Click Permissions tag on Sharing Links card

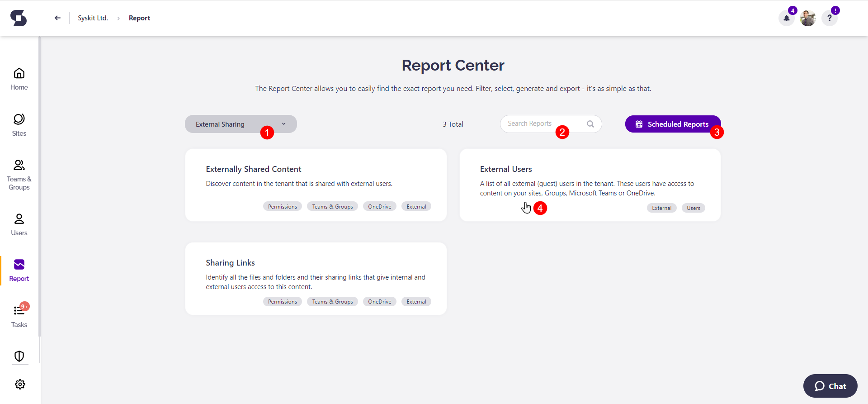click(283, 301)
